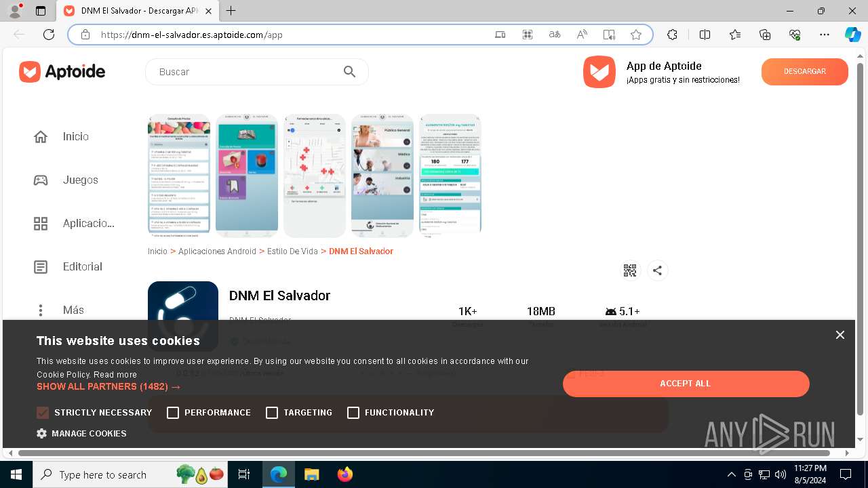Open the Cookie Policy Read more link
Image resolution: width=868 pixels, height=488 pixels.
coord(115,375)
